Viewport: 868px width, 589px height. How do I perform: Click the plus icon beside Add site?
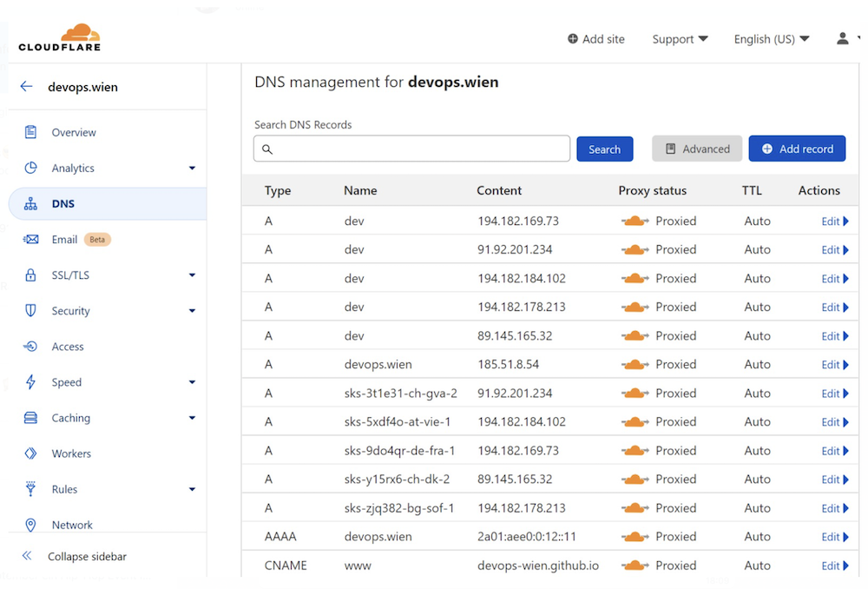[x=572, y=39]
